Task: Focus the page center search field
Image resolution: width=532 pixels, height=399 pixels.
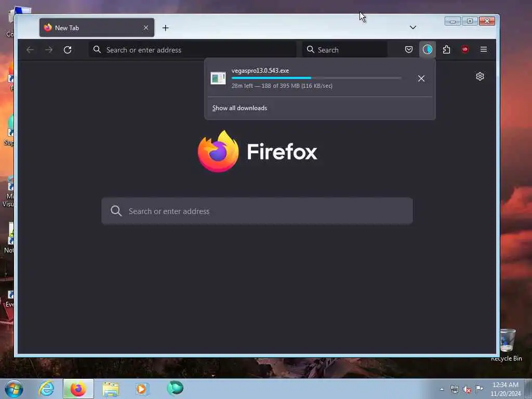Action: 257,211
